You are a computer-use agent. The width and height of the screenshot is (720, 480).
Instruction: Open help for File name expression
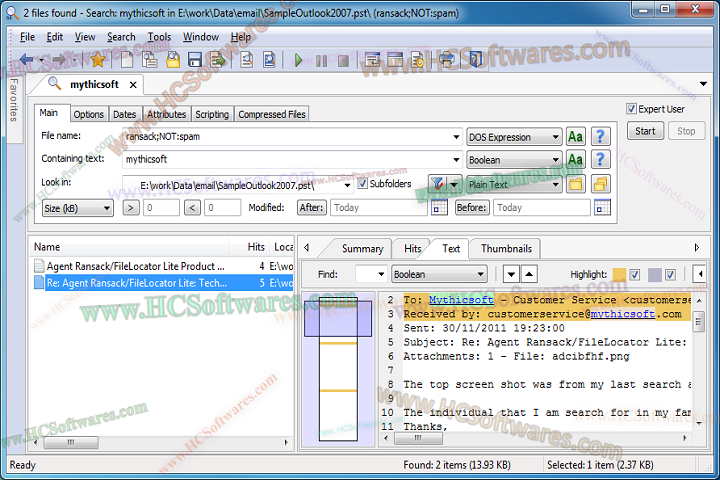click(x=600, y=136)
